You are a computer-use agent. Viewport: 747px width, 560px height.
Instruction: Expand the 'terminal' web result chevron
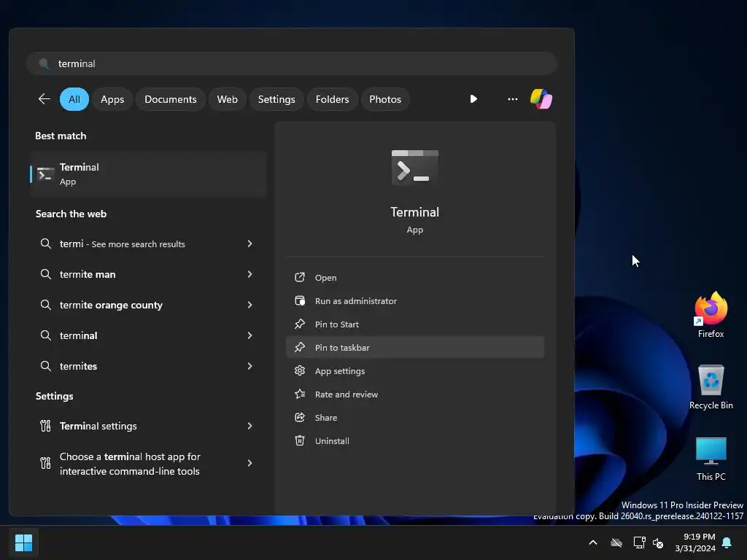249,335
